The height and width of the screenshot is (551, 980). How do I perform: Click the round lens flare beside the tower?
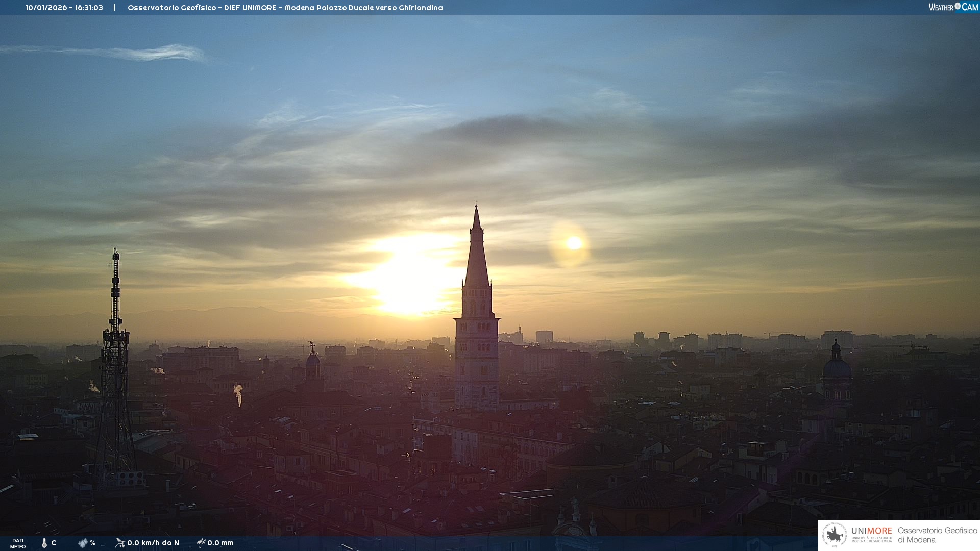tap(574, 243)
